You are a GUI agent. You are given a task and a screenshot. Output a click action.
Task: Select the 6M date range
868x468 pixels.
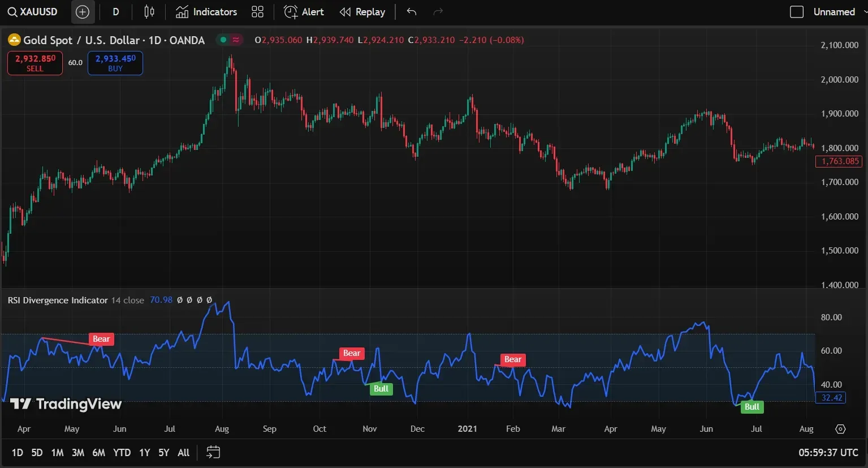pyautogui.click(x=98, y=453)
